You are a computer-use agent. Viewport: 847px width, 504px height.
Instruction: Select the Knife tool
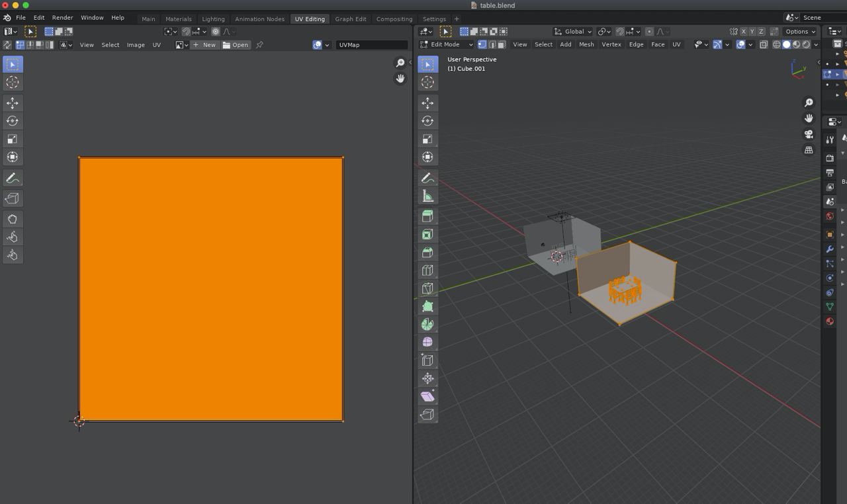tap(427, 288)
